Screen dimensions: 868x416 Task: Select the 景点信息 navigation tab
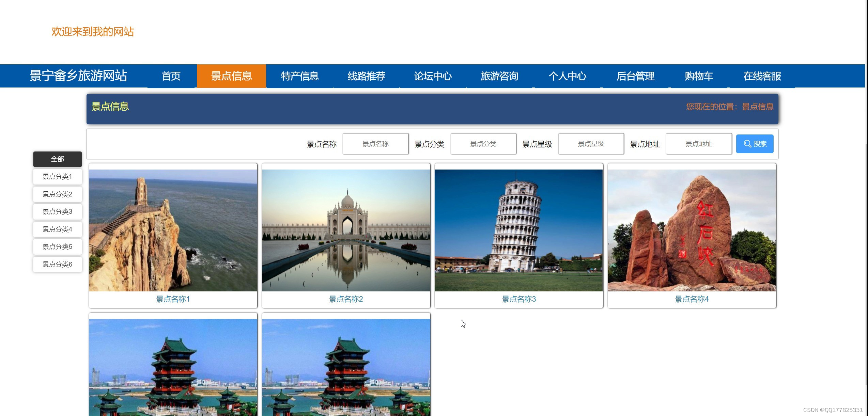[x=232, y=76]
